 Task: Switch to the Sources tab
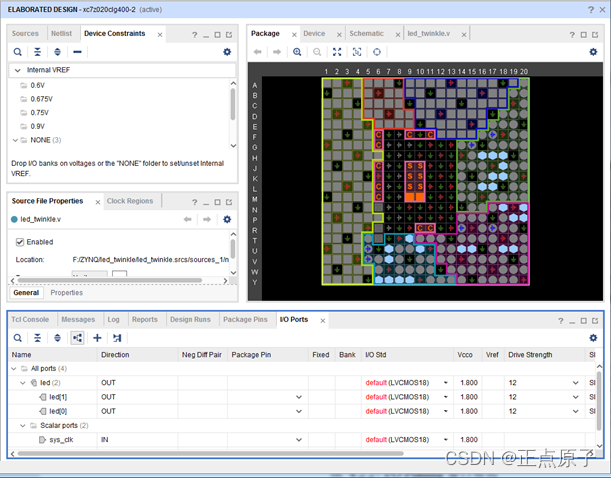(x=25, y=34)
